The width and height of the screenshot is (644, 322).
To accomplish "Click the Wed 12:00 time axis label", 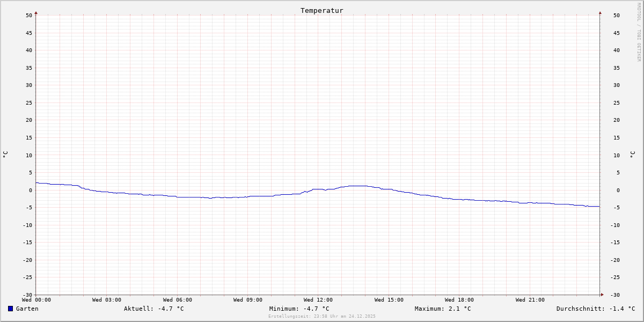I will [318, 300].
